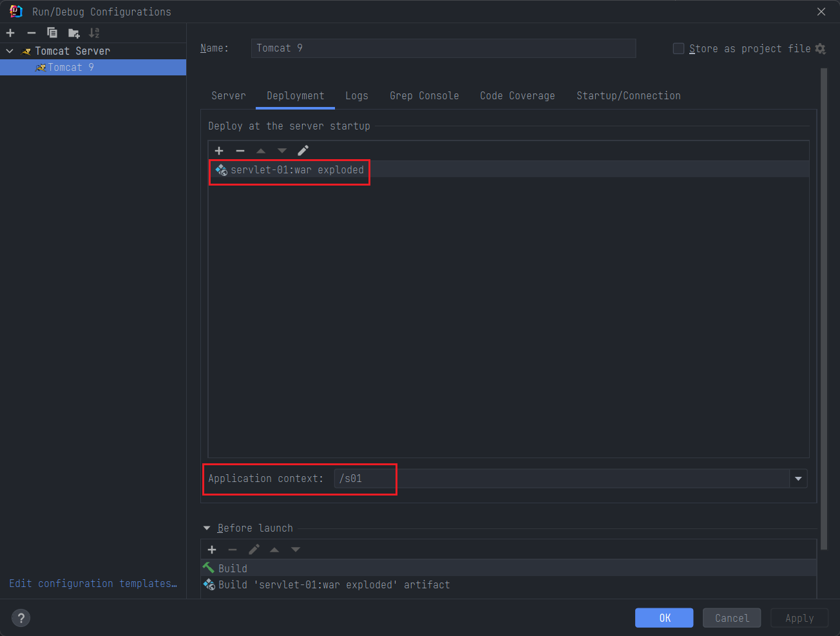Edit the selected deployment artifact

tap(303, 151)
